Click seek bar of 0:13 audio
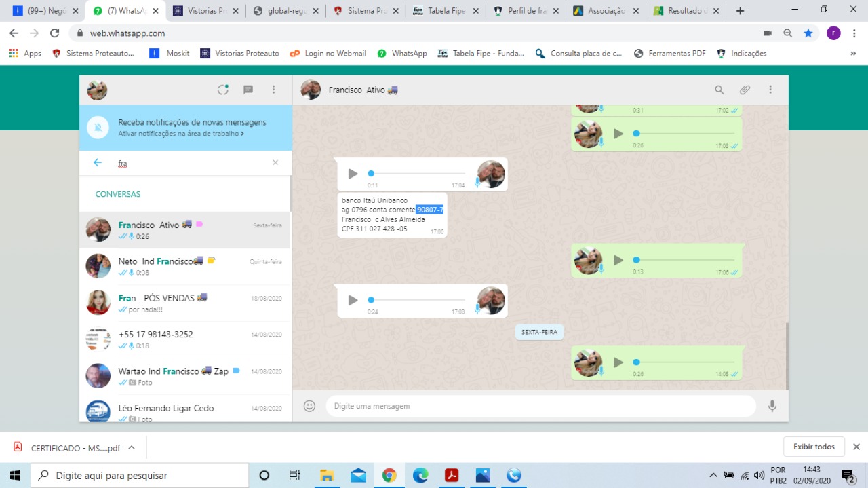This screenshot has width=868, height=488. tap(685, 260)
